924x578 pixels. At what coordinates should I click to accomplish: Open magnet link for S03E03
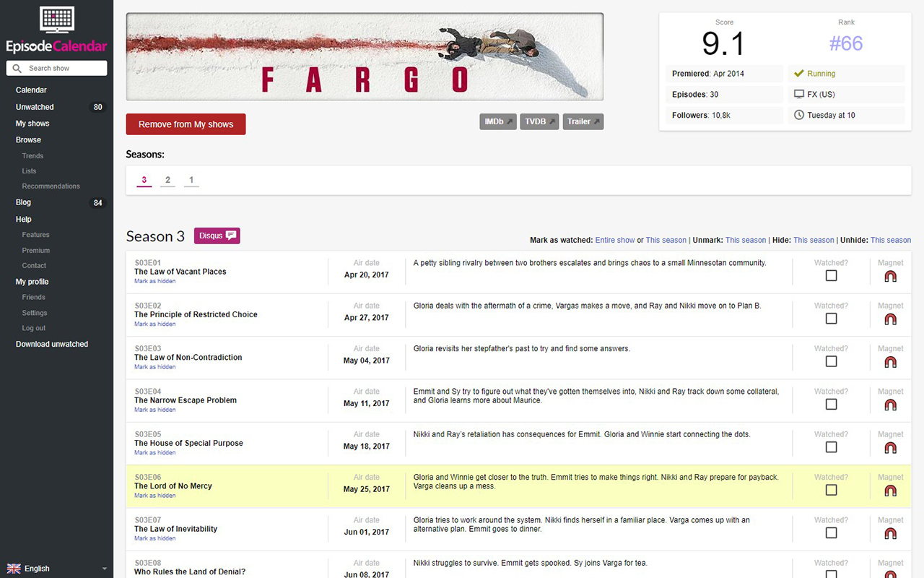click(891, 361)
